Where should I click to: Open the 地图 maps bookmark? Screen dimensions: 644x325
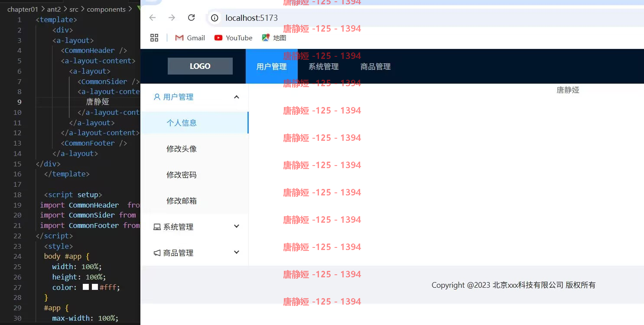click(x=274, y=38)
